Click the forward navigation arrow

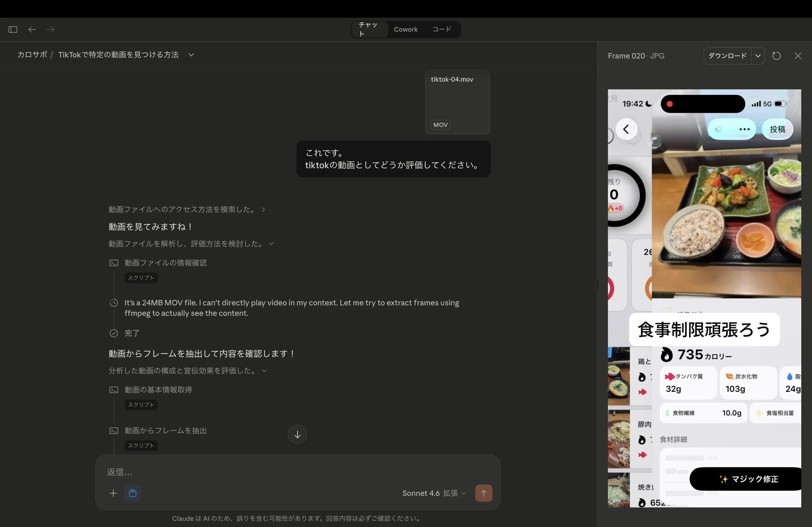pyautogui.click(x=50, y=29)
